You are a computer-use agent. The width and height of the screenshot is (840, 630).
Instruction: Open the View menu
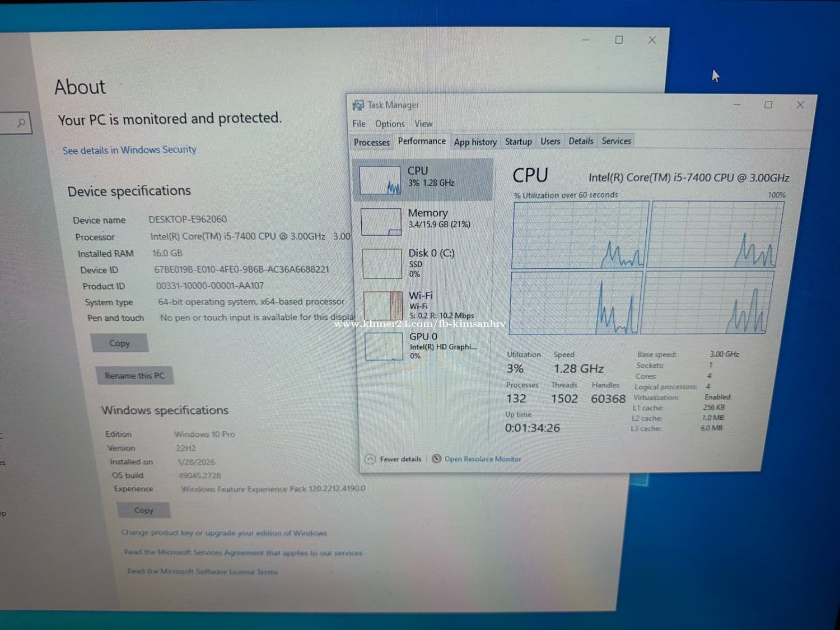tap(423, 124)
